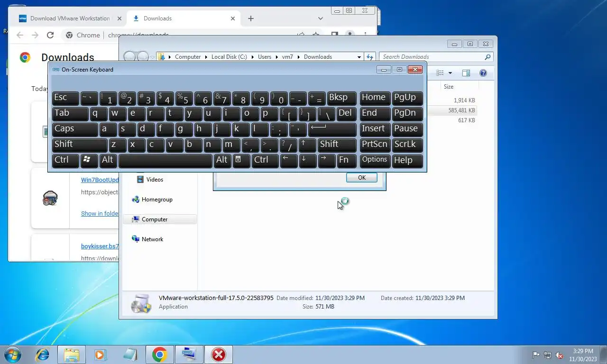This screenshot has height=364, width=607.
Task: Click the Help key on On-Screen Keyboard
Action: point(407,160)
